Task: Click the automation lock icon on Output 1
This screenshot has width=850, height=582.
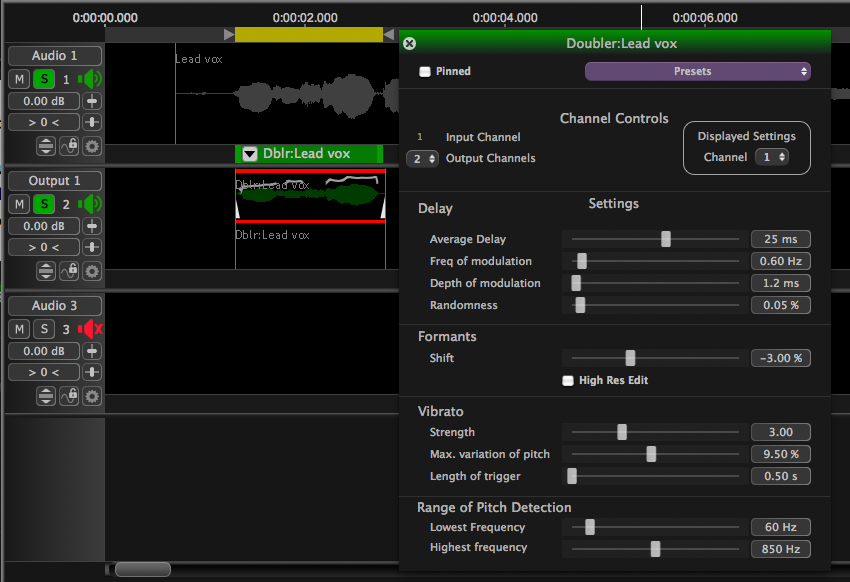Action: pos(70,271)
